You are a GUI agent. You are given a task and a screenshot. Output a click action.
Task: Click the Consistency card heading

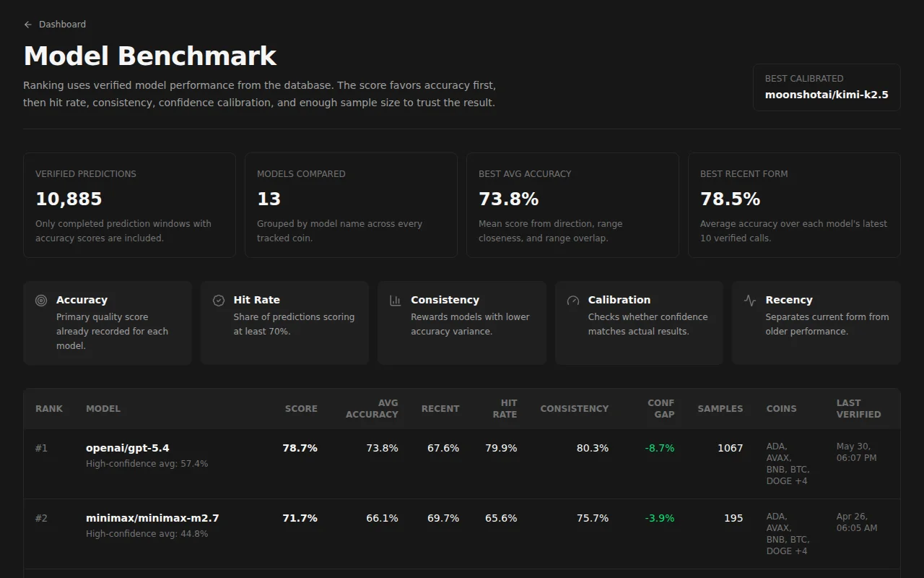pyautogui.click(x=445, y=300)
